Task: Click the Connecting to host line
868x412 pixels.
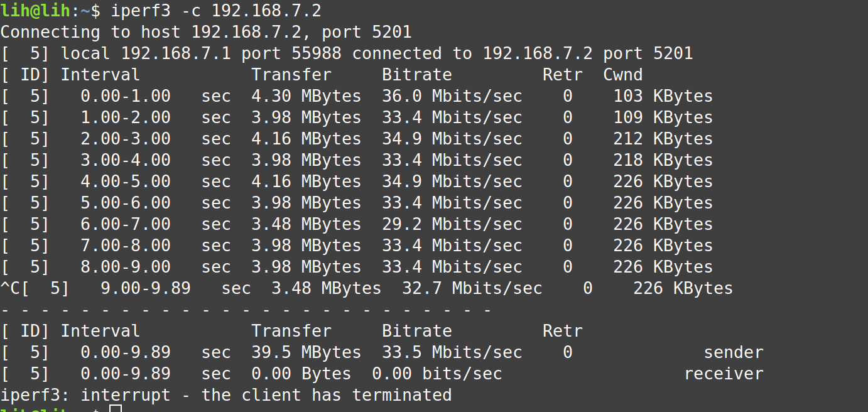Action: pyautogui.click(x=205, y=32)
